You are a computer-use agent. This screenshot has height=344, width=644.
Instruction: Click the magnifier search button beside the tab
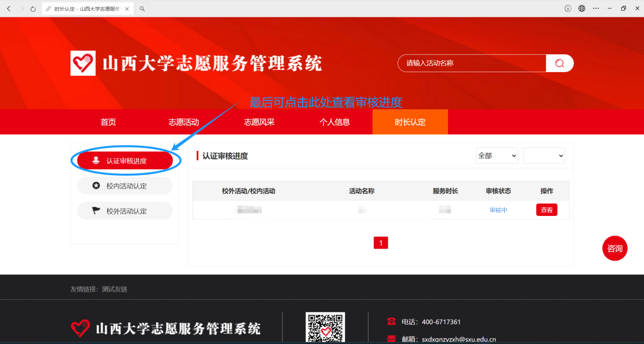[x=142, y=9]
